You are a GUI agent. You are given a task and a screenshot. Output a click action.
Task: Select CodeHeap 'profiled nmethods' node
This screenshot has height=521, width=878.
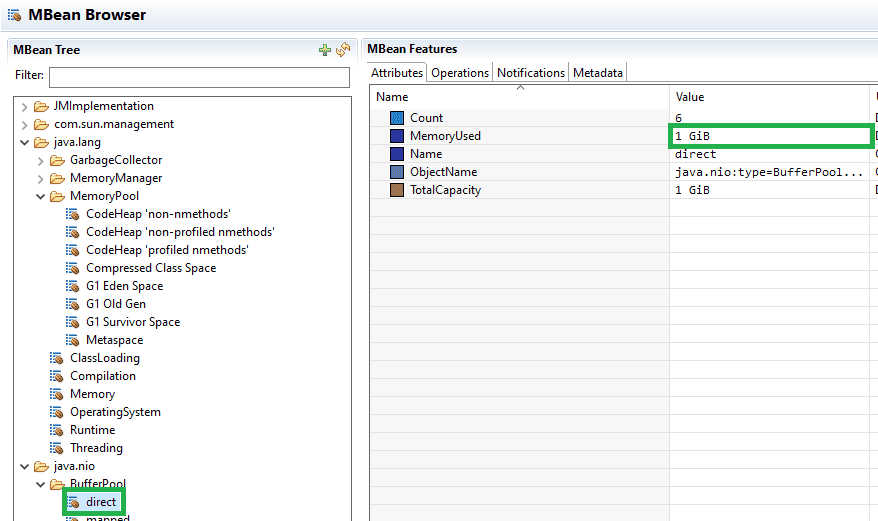pos(167,250)
